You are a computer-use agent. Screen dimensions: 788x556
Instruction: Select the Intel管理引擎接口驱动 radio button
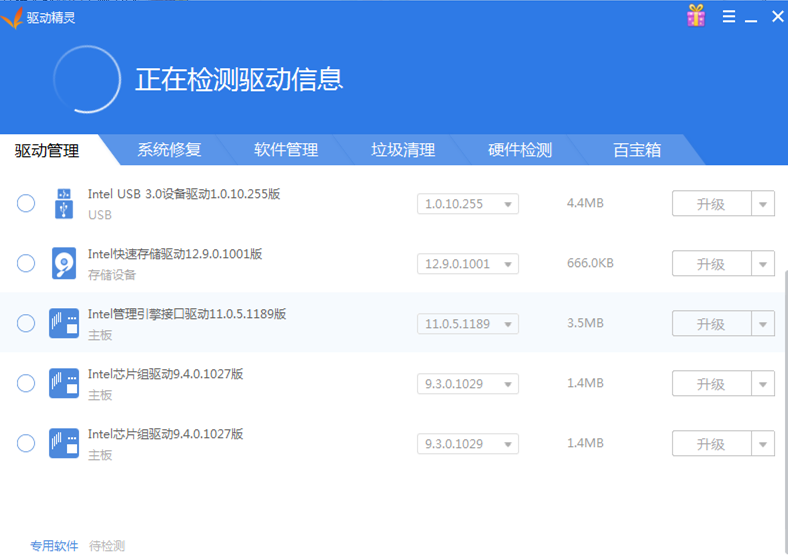pyautogui.click(x=26, y=323)
